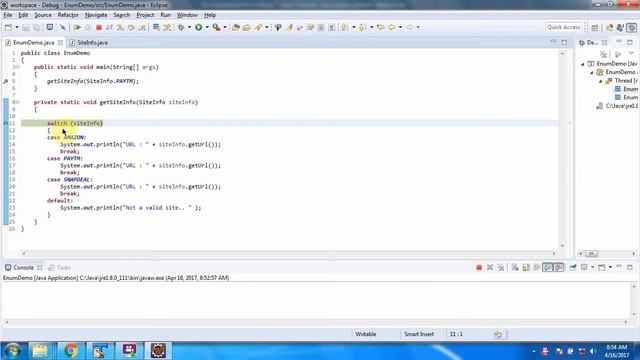
Task: Close the EnumDemo.java tab using its X
Action: 60,42
